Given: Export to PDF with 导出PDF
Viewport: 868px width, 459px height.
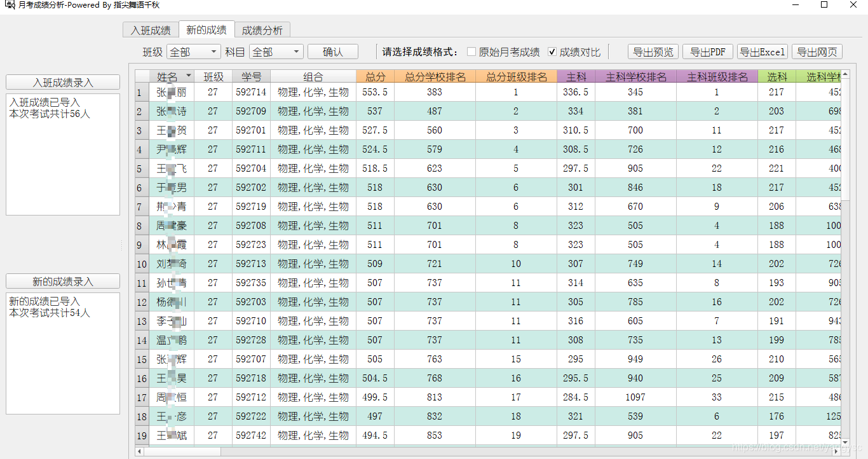Looking at the screenshot, I should 708,51.
